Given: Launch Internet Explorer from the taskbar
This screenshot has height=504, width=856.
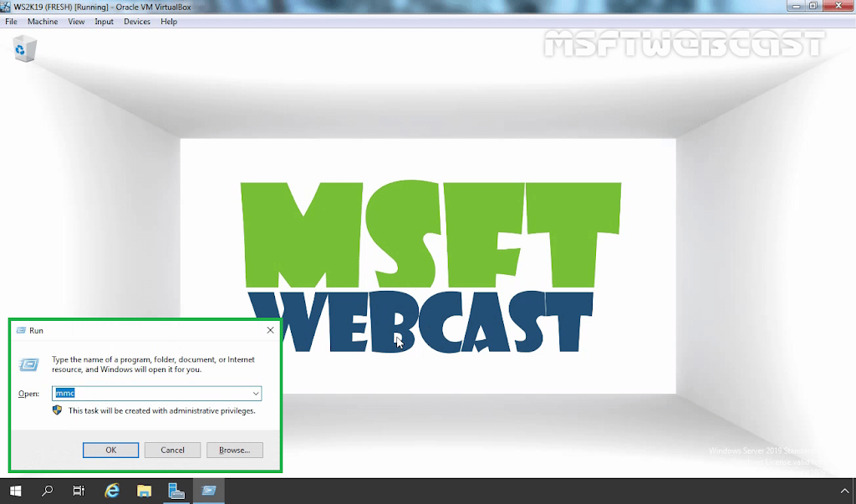Looking at the screenshot, I should click(x=112, y=491).
